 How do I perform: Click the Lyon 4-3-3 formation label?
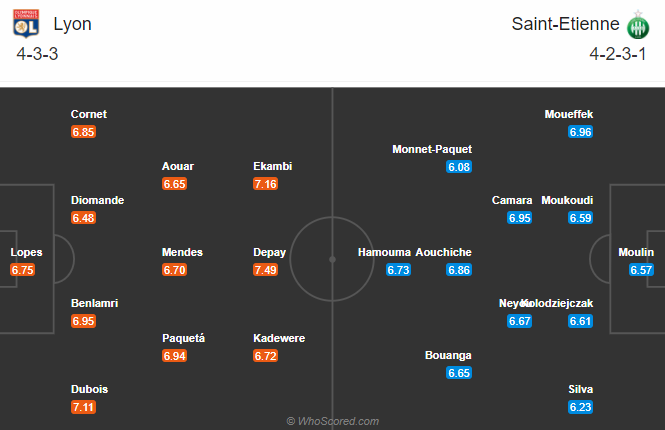(x=37, y=54)
